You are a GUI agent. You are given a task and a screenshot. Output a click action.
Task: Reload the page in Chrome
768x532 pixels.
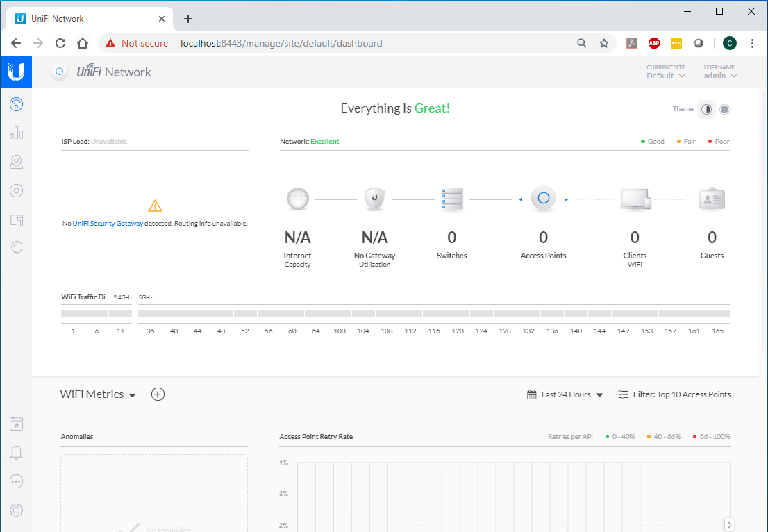tap(60, 43)
